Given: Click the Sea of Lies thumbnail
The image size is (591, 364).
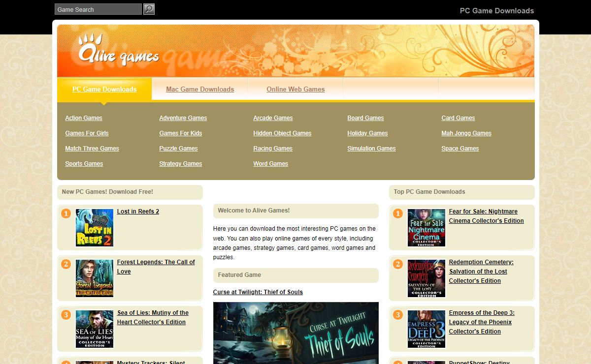Looking at the screenshot, I should [95, 329].
